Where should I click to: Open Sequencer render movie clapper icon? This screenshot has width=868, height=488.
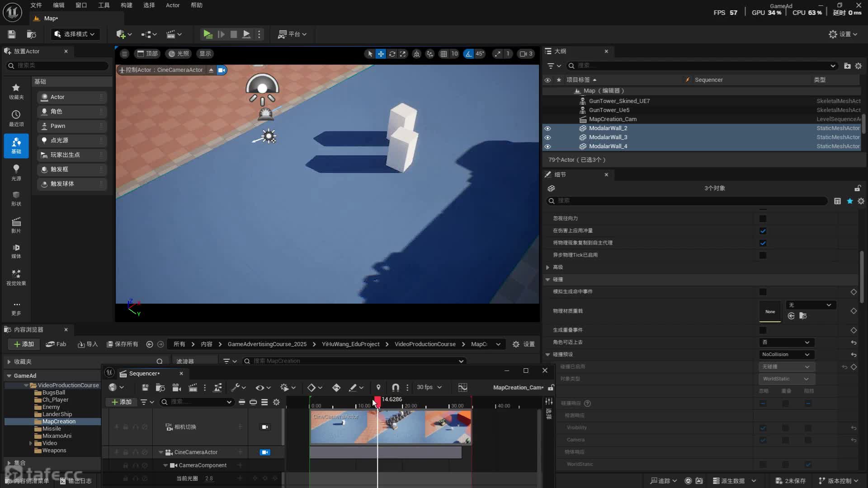[193, 388]
